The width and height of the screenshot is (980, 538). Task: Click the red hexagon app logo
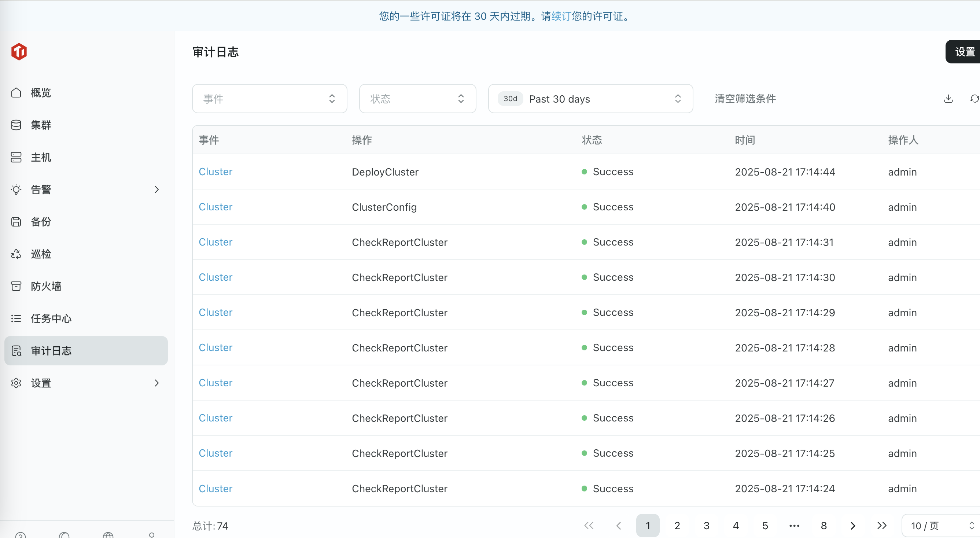point(19,52)
